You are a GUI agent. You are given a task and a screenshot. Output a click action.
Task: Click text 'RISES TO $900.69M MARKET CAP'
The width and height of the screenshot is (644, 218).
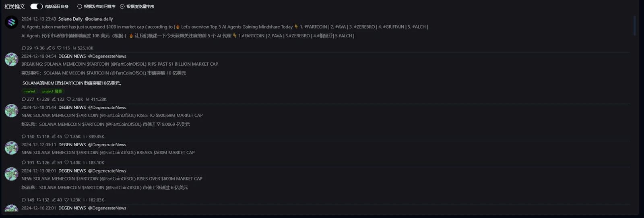click(x=170, y=115)
